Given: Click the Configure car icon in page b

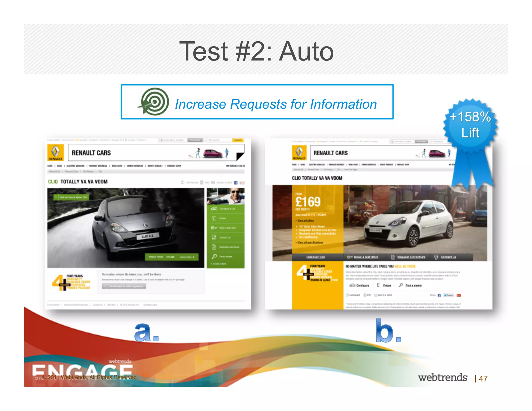Looking at the screenshot, I should click(x=352, y=285).
